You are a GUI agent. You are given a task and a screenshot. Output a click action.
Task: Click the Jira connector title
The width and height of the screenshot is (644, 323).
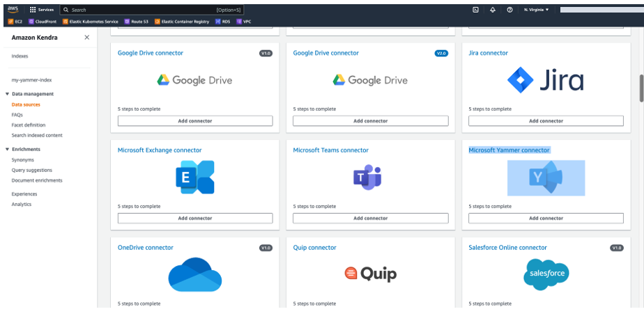[488, 53]
